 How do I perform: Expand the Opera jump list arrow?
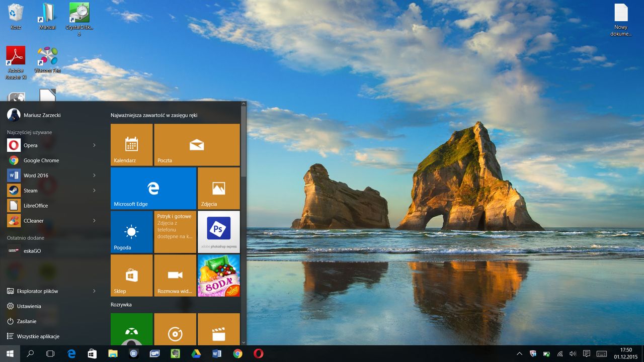pyautogui.click(x=94, y=145)
